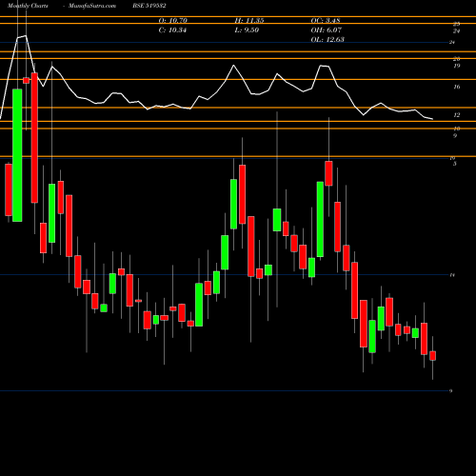Click the price axis label 19

457,66
